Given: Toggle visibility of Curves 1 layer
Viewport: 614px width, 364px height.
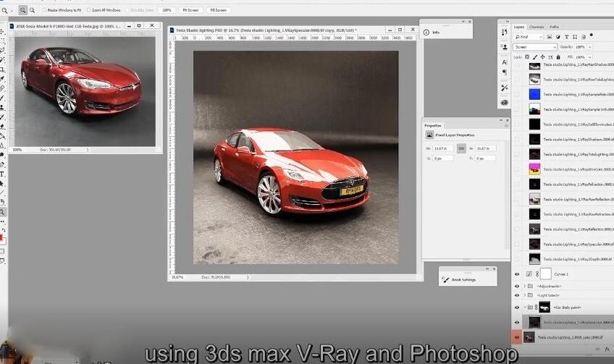Looking at the screenshot, I should click(517, 274).
